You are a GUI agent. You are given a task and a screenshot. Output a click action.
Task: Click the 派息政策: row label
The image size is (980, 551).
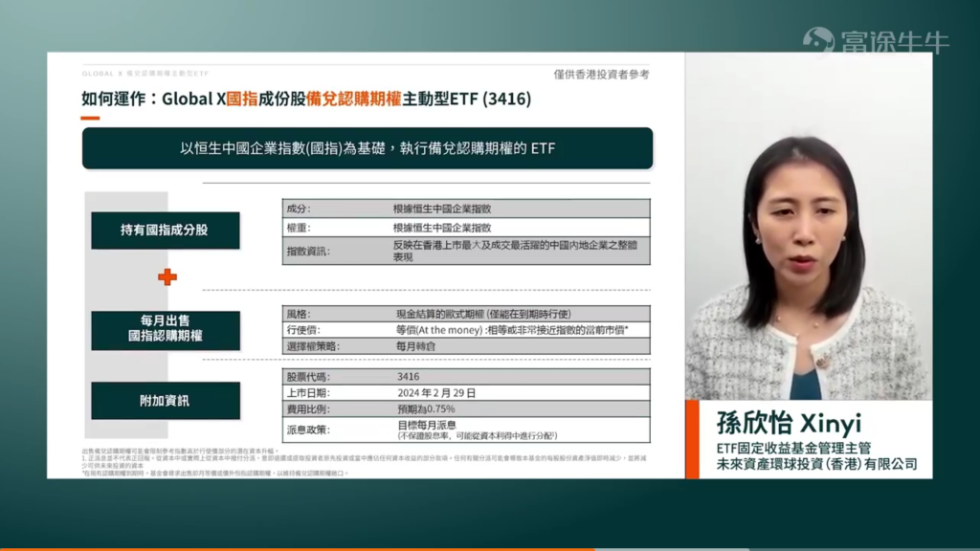click(308, 430)
